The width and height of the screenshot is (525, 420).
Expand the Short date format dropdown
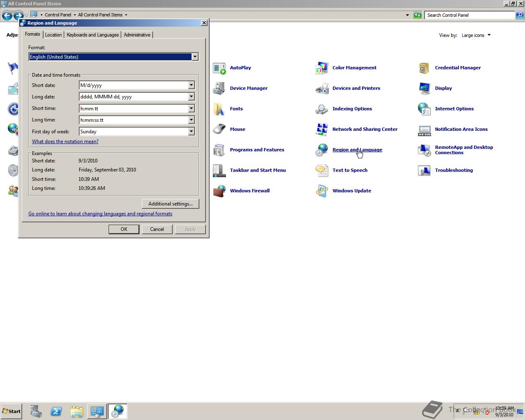coord(191,85)
